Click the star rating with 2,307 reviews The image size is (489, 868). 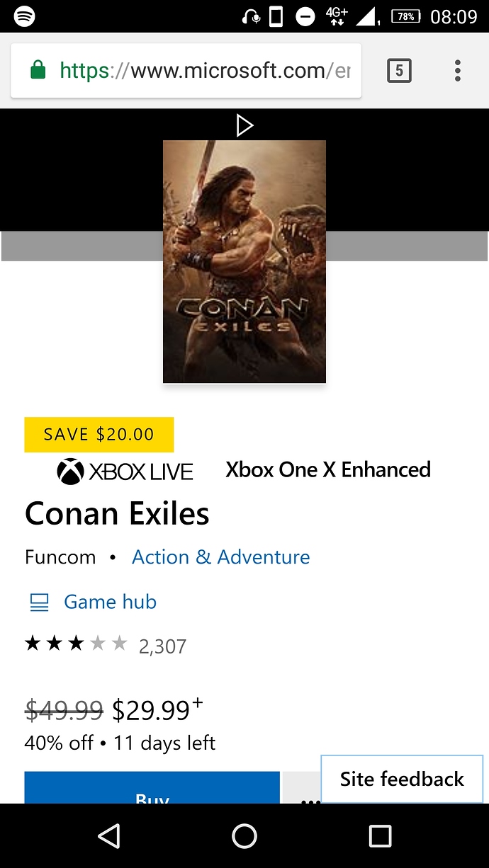pos(106,644)
